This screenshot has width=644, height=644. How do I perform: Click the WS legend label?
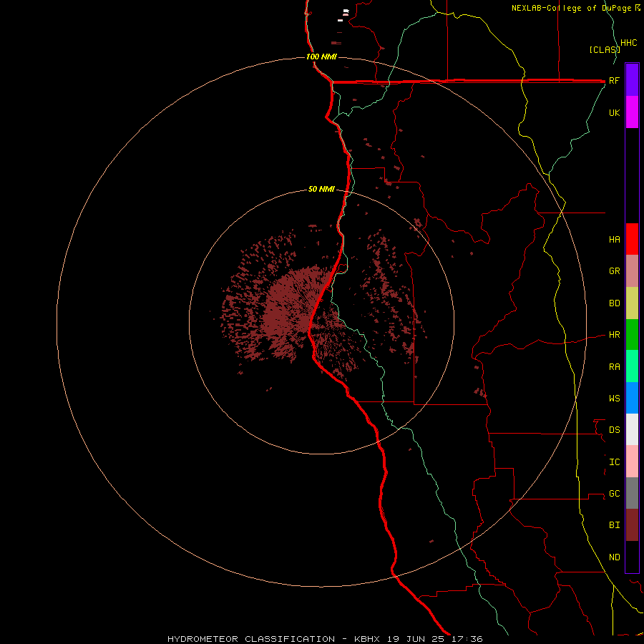(x=615, y=398)
